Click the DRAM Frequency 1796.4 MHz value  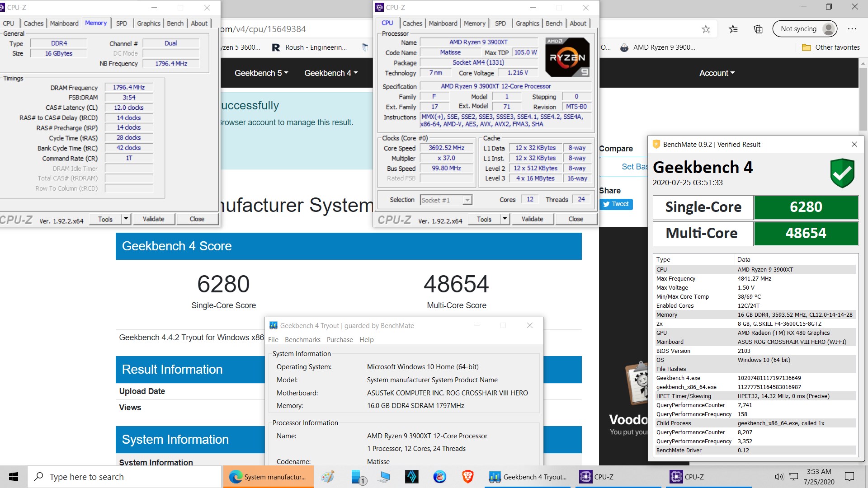coord(129,87)
